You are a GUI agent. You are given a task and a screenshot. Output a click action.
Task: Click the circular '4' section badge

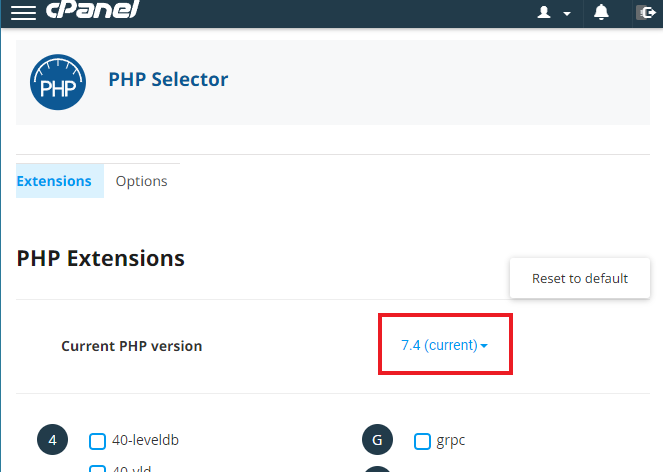tap(53, 440)
